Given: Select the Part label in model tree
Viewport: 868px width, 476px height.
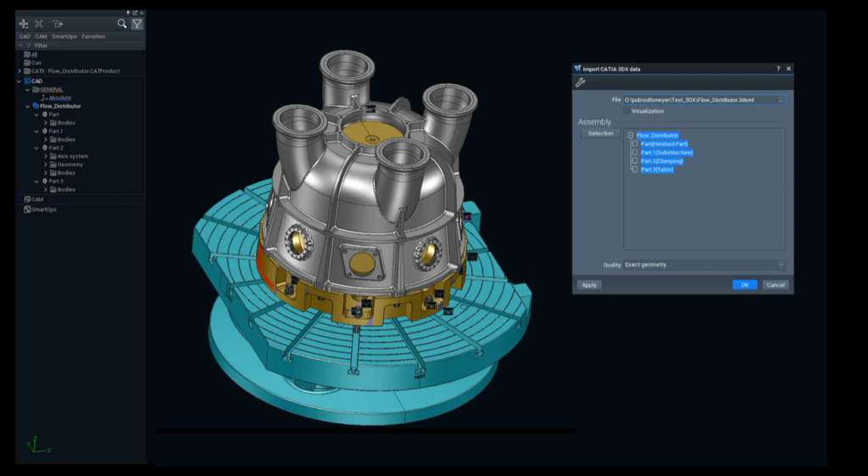Looking at the screenshot, I should point(53,115).
